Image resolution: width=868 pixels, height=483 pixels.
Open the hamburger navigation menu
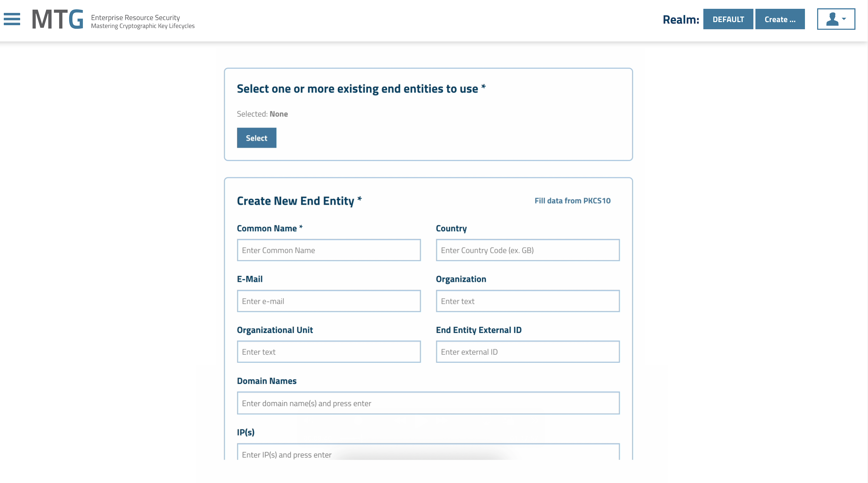pos(12,19)
